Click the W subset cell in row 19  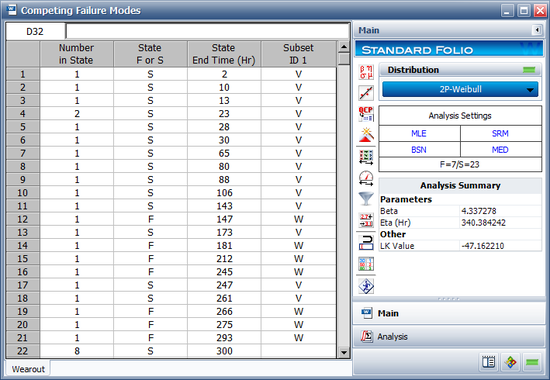pyautogui.click(x=298, y=312)
